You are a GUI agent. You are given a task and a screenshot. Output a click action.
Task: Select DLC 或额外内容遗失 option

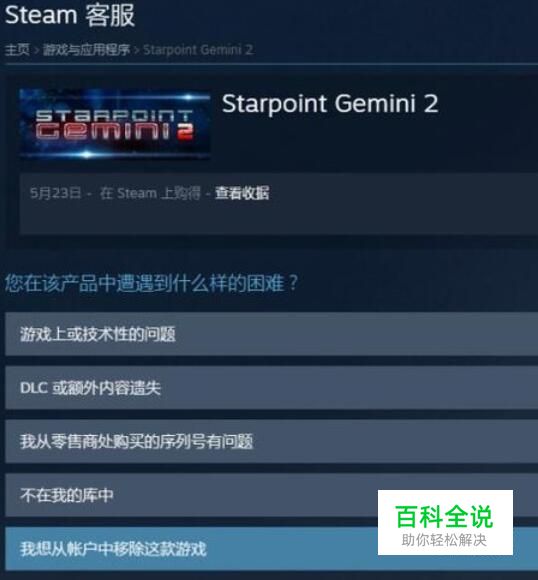point(272,388)
